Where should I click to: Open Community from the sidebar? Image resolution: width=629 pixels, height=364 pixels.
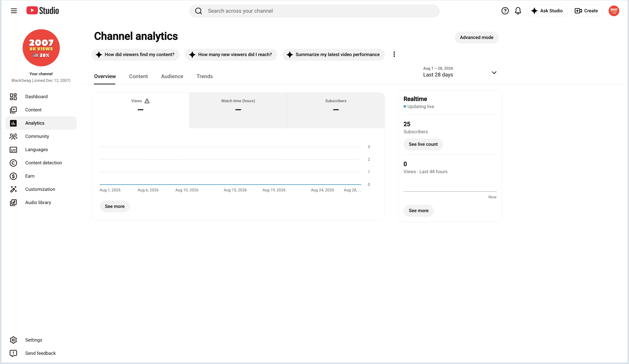41,136
